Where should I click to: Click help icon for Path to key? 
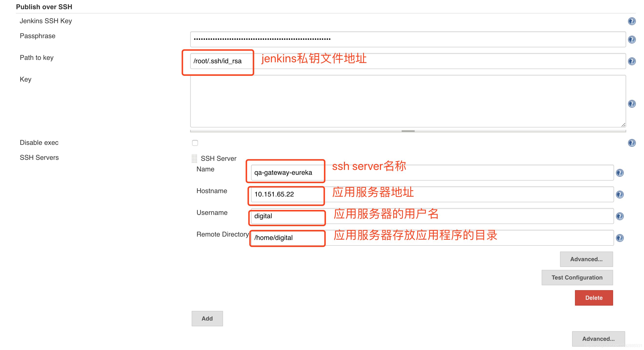click(x=631, y=61)
